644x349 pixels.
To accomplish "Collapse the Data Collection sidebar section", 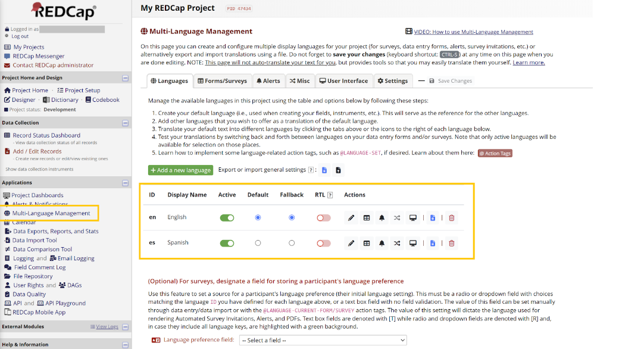I will (x=125, y=123).
